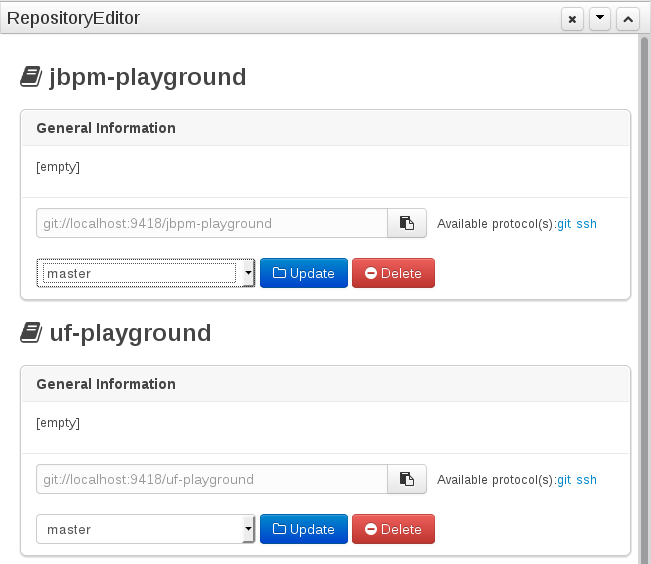Hit the Delete button for uf-playground

pos(393,529)
